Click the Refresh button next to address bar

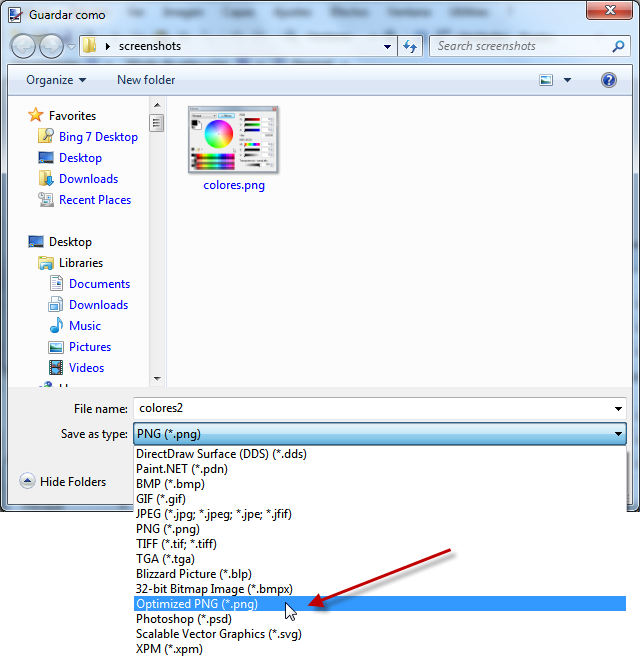pyautogui.click(x=410, y=46)
